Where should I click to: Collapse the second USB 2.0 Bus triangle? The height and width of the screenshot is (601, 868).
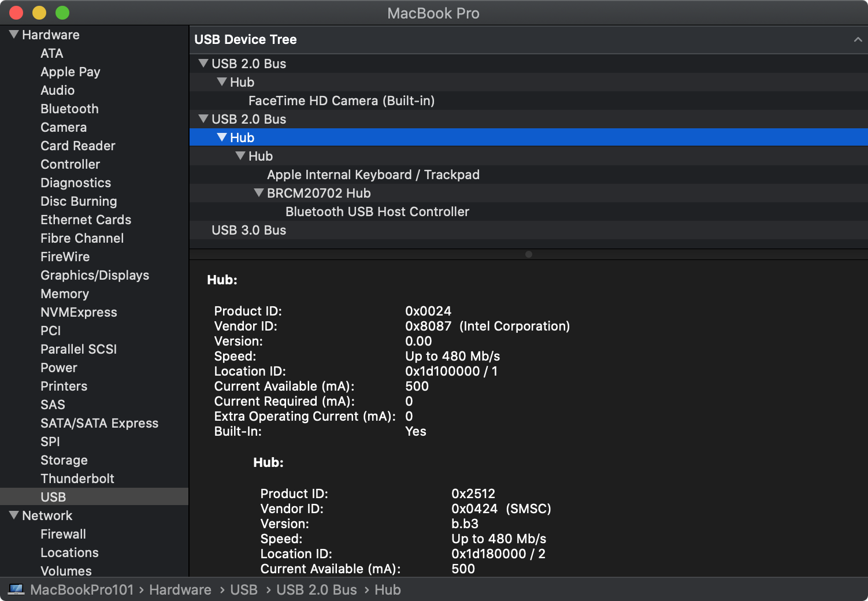pyautogui.click(x=203, y=119)
